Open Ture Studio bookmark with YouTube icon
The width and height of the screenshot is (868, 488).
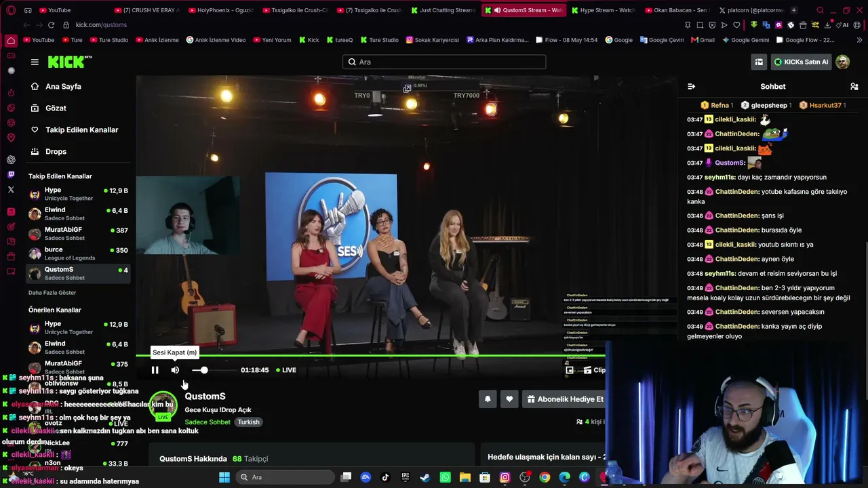click(x=108, y=40)
